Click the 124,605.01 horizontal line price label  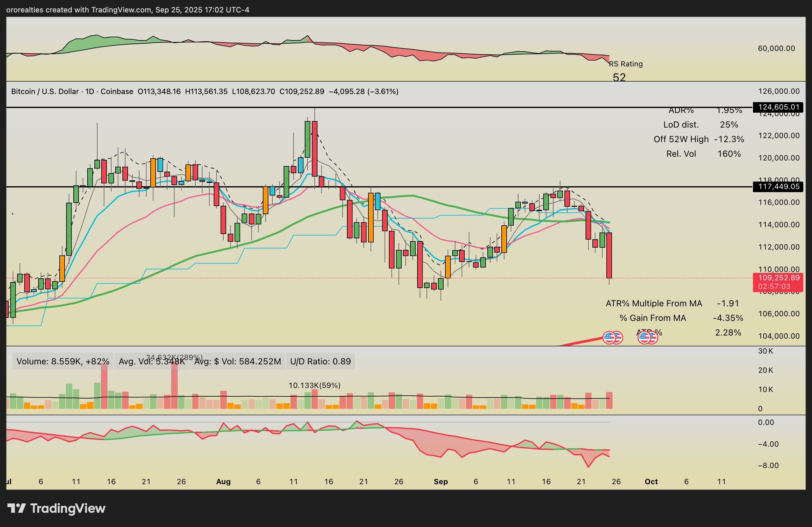pyautogui.click(x=778, y=107)
